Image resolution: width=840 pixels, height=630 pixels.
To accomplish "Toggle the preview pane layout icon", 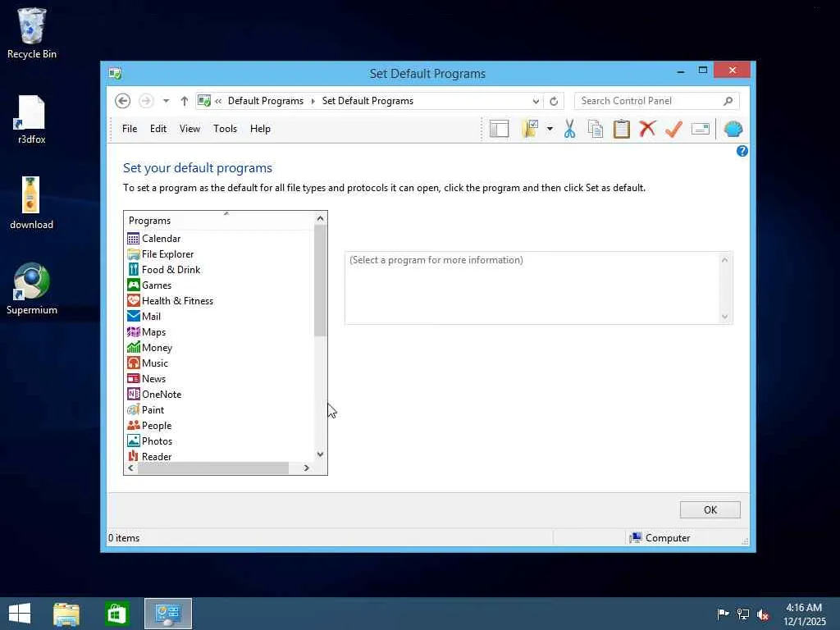I will 499,129.
